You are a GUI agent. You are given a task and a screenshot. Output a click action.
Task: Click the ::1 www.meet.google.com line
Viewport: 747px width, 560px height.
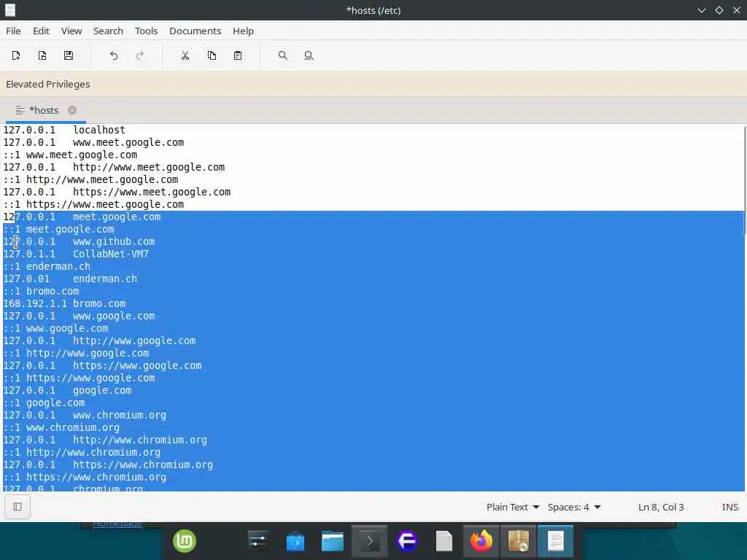coord(71,155)
